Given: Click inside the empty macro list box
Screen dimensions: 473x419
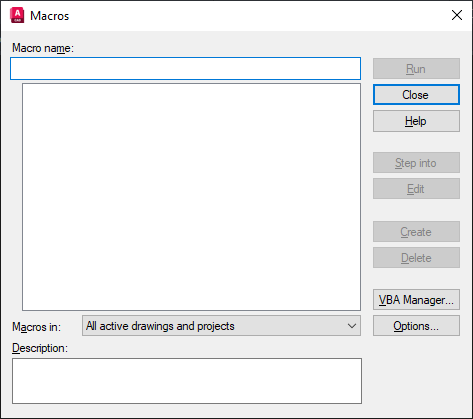Looking at the screenshot, I should pyautogui.click(x=191, y=197).
